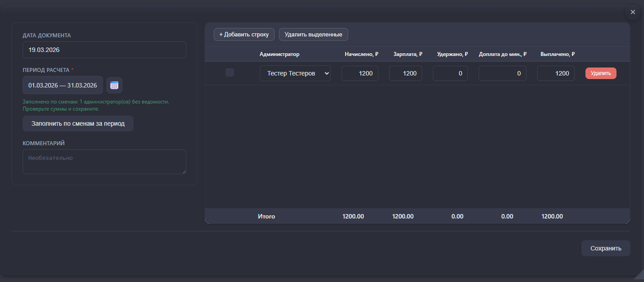
Task: Focus the Выплачено amount field
Action: click(556, 73)
